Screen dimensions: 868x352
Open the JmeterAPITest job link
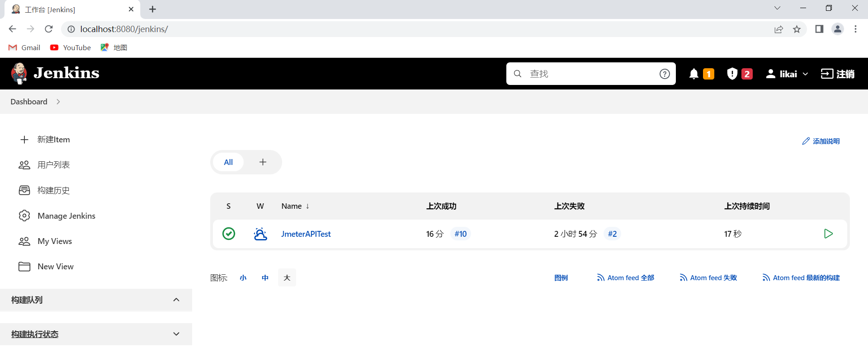(x=306, y=234)
